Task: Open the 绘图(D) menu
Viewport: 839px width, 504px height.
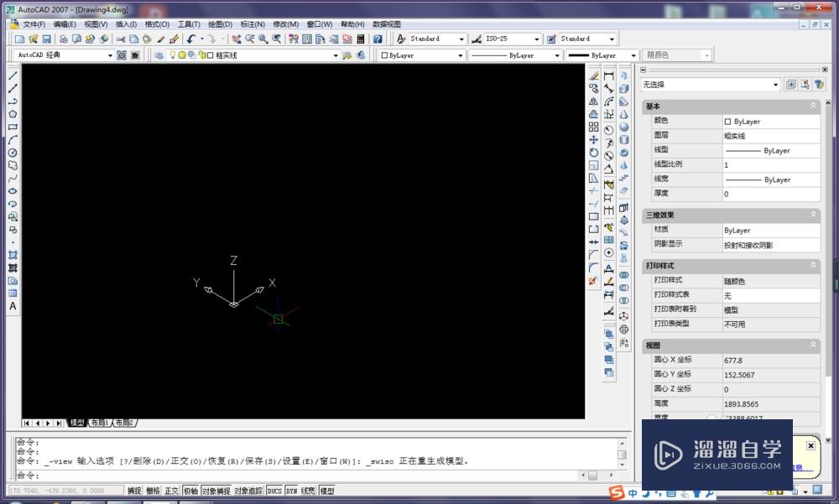Action: tap(220, 24)
